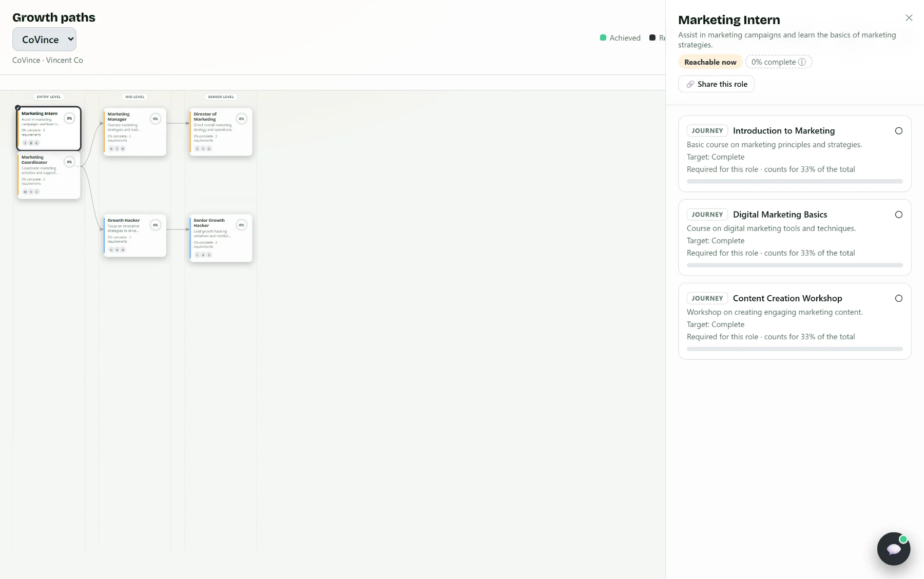This screenshot has height=579, width=924.
Task: Click the JOURNEY tag beside Digital Marketing Basics
Action: coord(707,215)
